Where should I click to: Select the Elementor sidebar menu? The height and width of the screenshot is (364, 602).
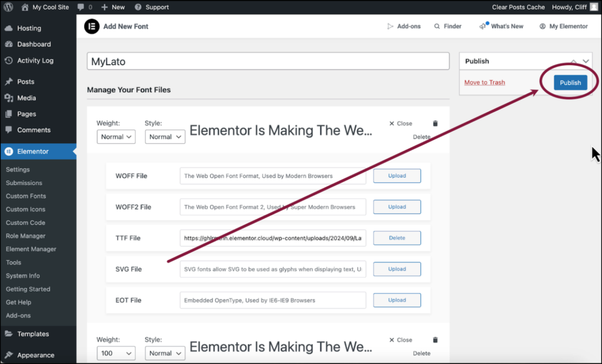[38, 151]
